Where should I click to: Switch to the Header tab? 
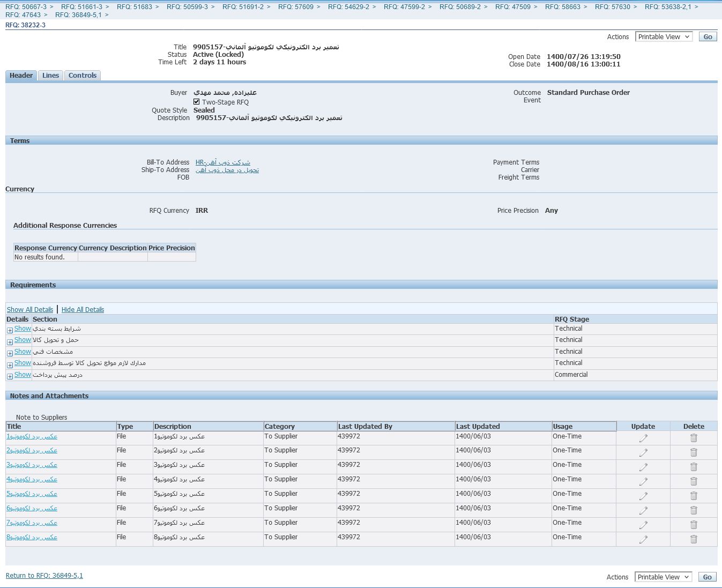tap(21, 76)
